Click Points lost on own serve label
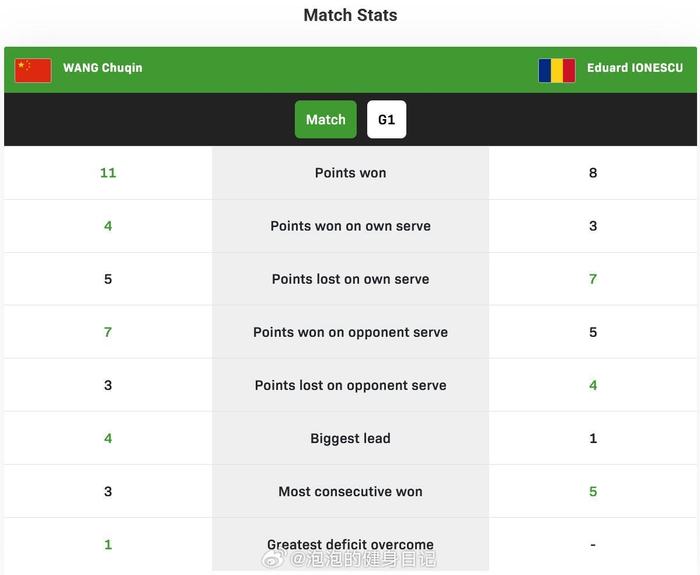This screenshot has height=575, width=700. coord(350,279)
